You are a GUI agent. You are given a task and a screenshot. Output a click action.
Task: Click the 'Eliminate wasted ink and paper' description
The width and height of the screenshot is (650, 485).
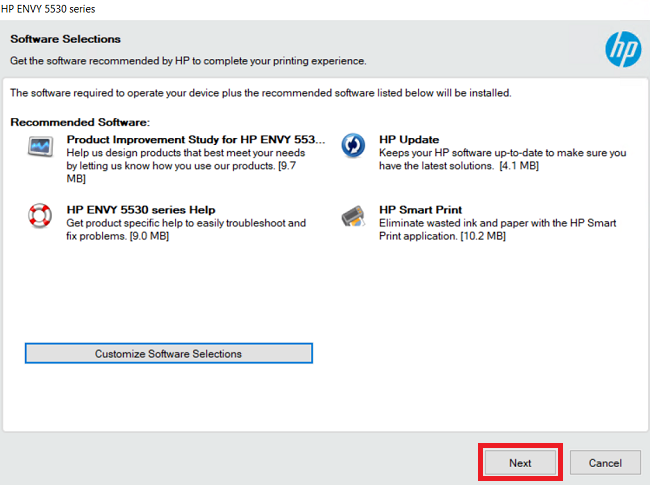(x=497, y=229)
